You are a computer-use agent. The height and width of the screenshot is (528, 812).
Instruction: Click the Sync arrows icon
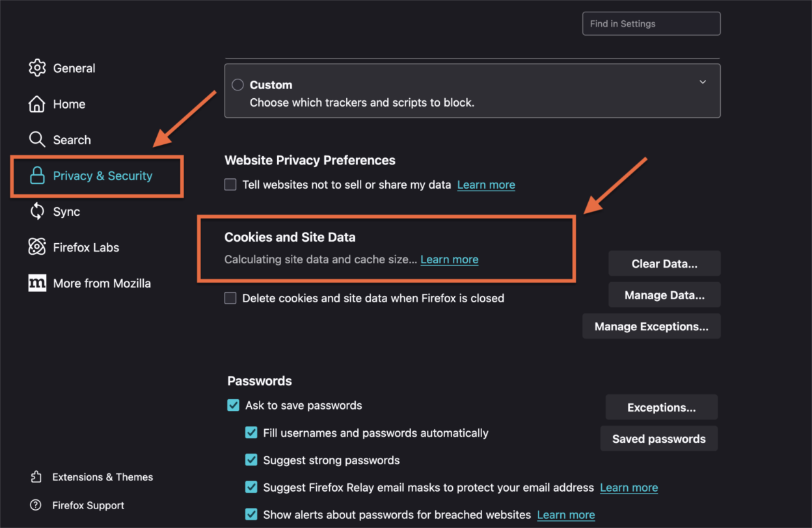pos(37,211)
